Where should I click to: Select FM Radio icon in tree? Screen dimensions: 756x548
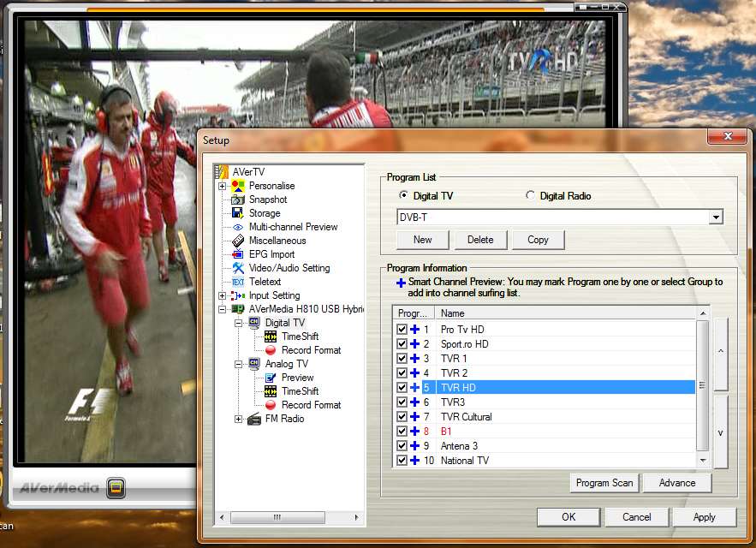click(254, 419)
